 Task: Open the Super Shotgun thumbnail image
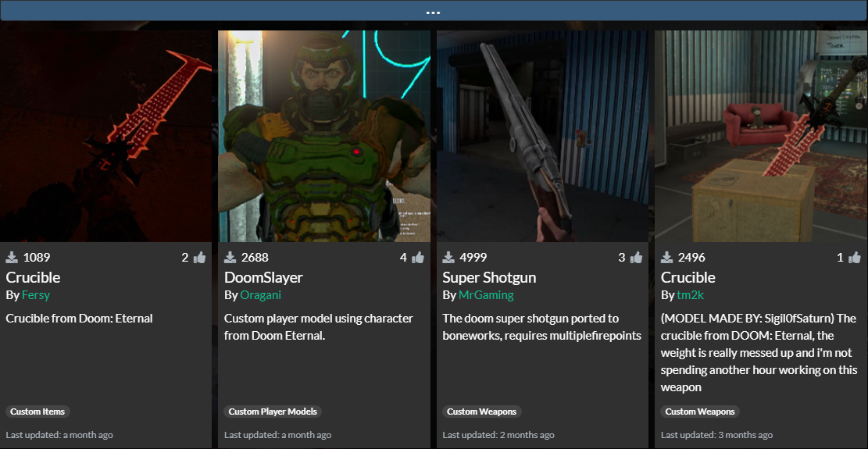(x=542, y=136)
